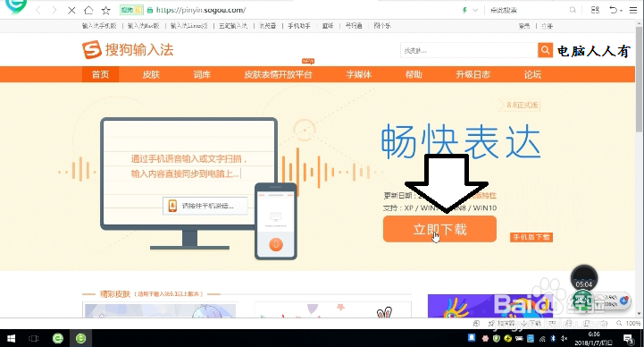The image size is (644, 347).
Task: Click the 05:04 floating timer ball
Action: click(584, 278)
